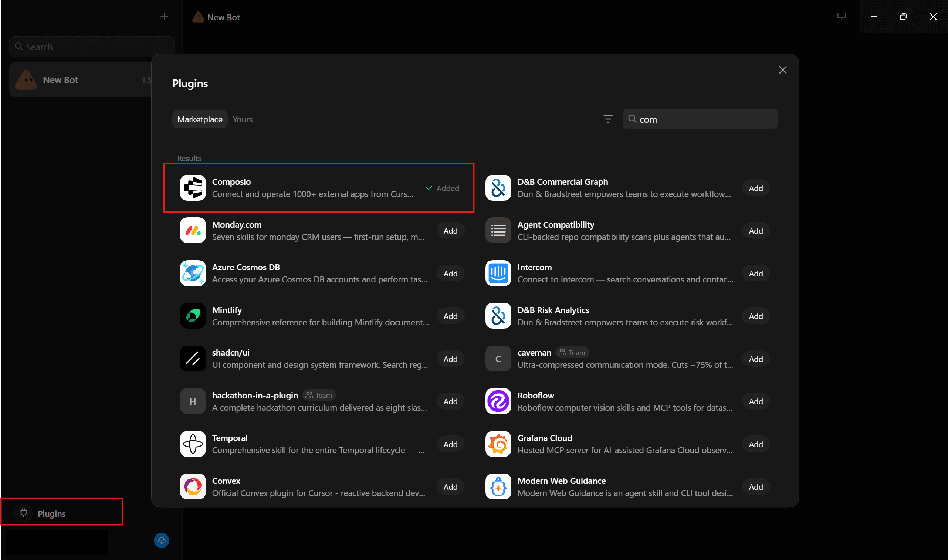Click the Modern Web Guidance icon
Image resolution: width=948 pixels, height=560 pixels.
point(498,487)
